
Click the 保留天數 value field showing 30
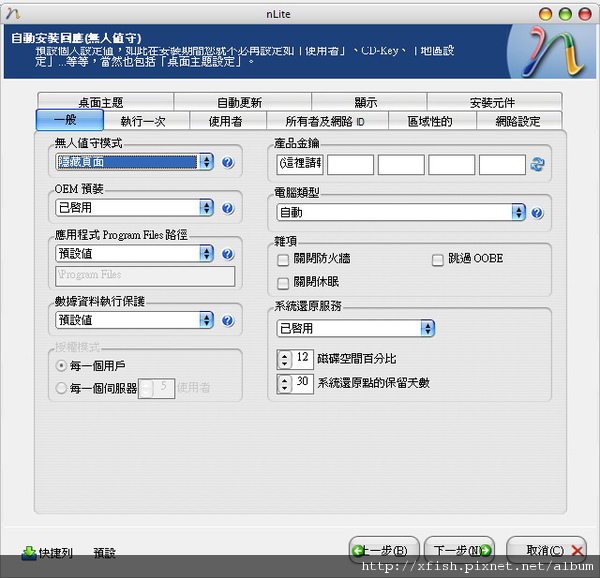coord(302,384)
